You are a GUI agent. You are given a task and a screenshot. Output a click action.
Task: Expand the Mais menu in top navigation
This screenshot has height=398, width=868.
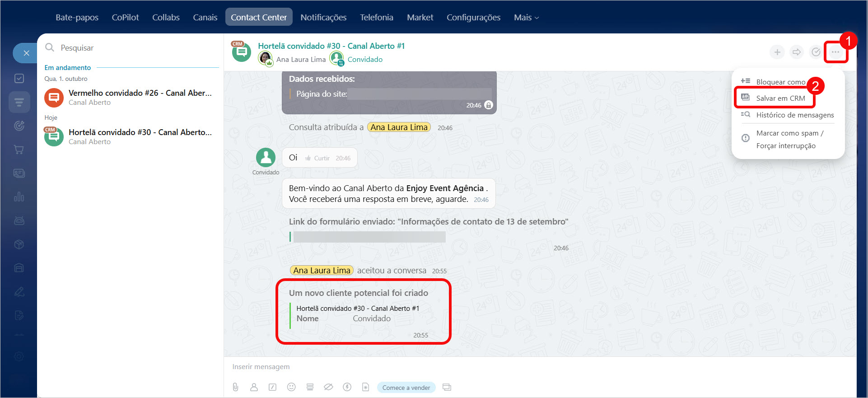point(526,18)
